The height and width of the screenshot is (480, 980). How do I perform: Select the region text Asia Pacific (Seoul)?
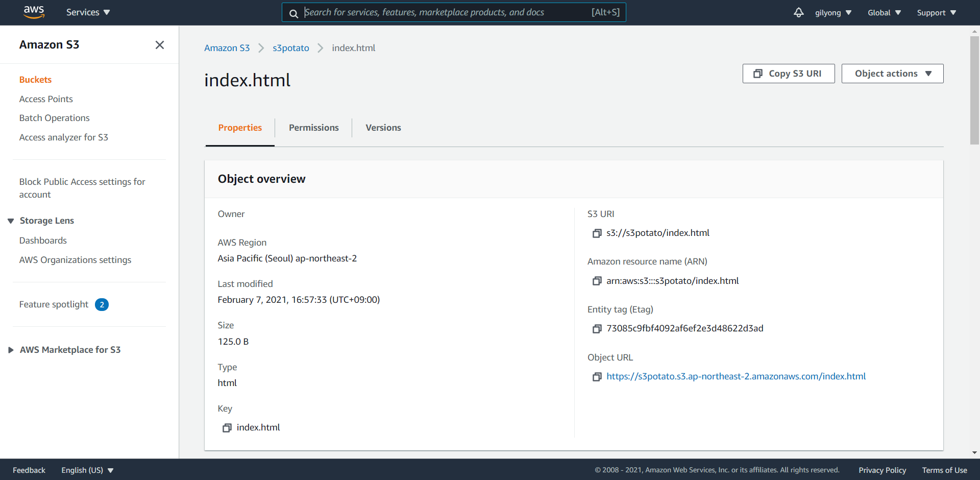(x=255, y=258)
